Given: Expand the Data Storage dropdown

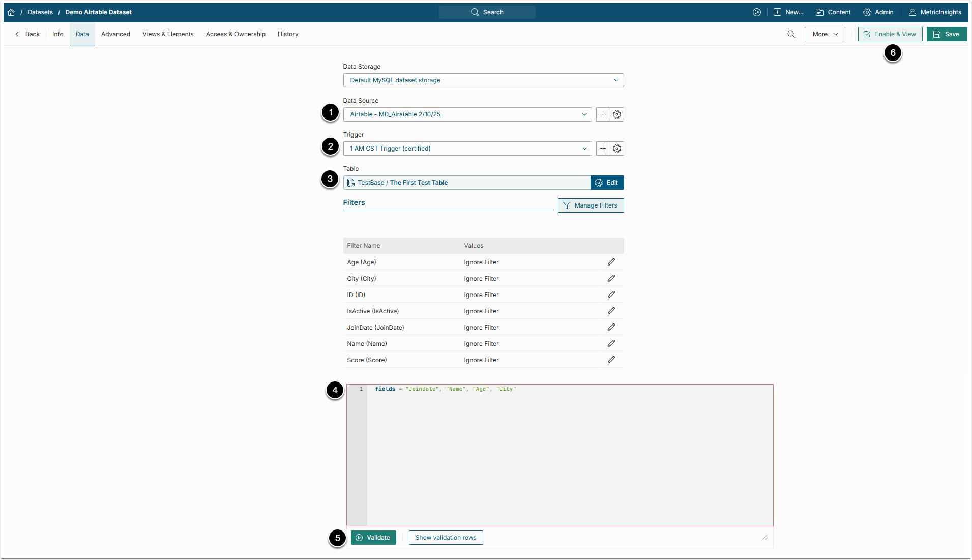Looking at the screenshot, I should click(x=483, y=80).
